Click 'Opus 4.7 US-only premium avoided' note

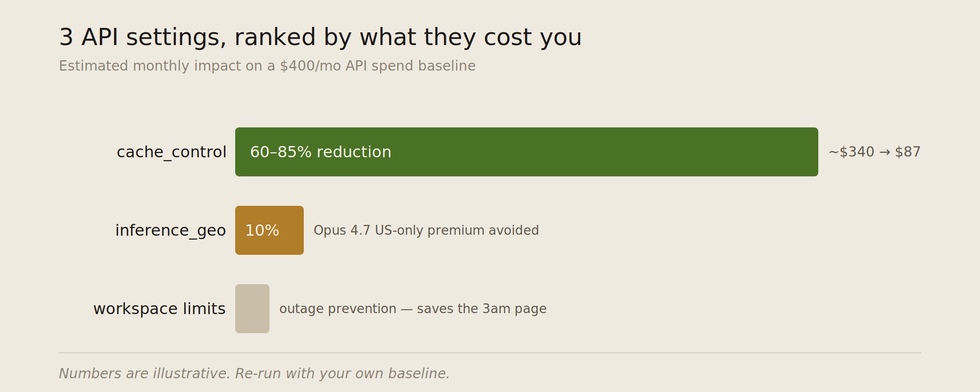pos(426,230)
